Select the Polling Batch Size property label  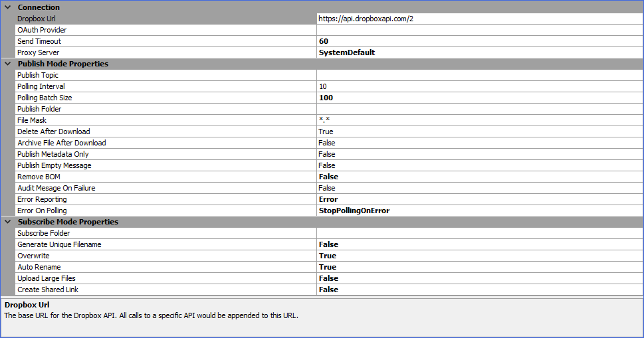45,98
